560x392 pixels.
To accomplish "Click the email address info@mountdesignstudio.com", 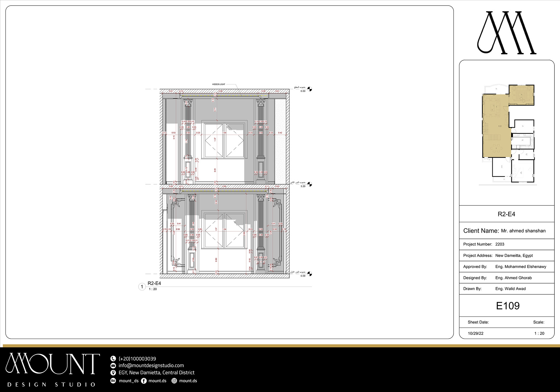I will [x=151, y=365].
